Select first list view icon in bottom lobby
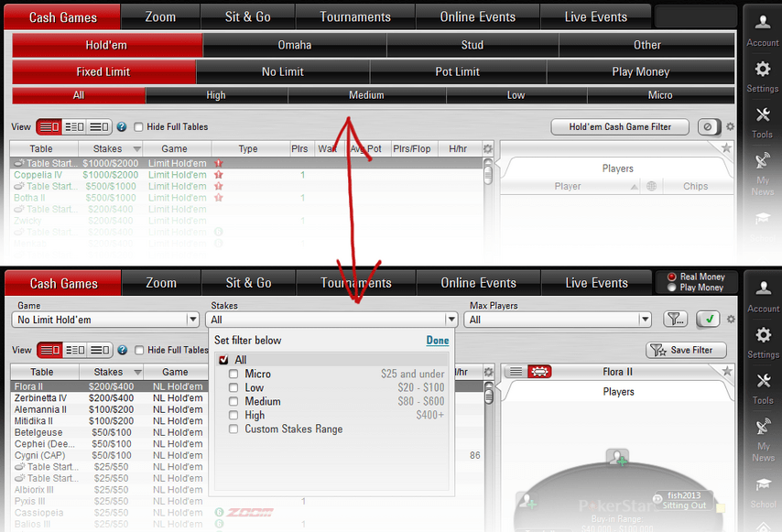782x532 pixels. pyautogui.click(x=49, y=350)
